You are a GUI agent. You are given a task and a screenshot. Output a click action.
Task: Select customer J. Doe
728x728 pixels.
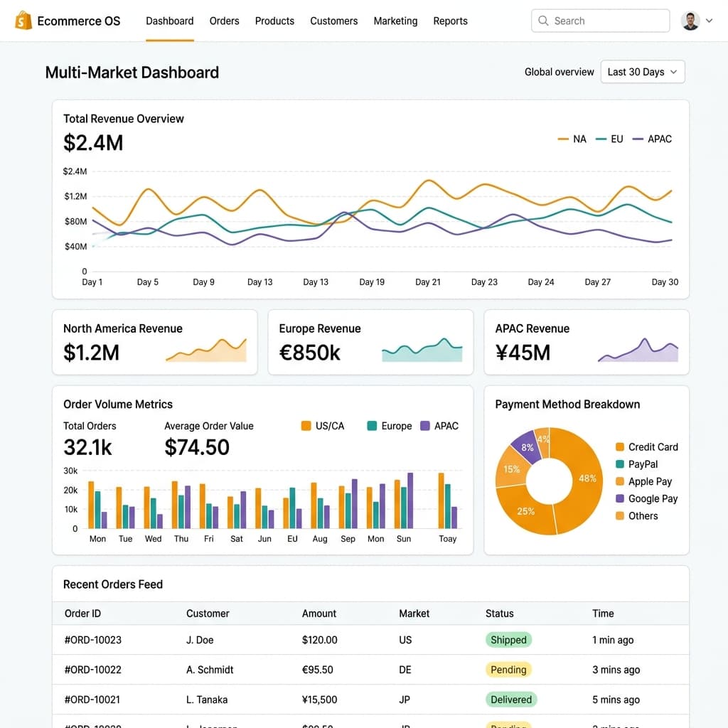[x=200, y=640]
